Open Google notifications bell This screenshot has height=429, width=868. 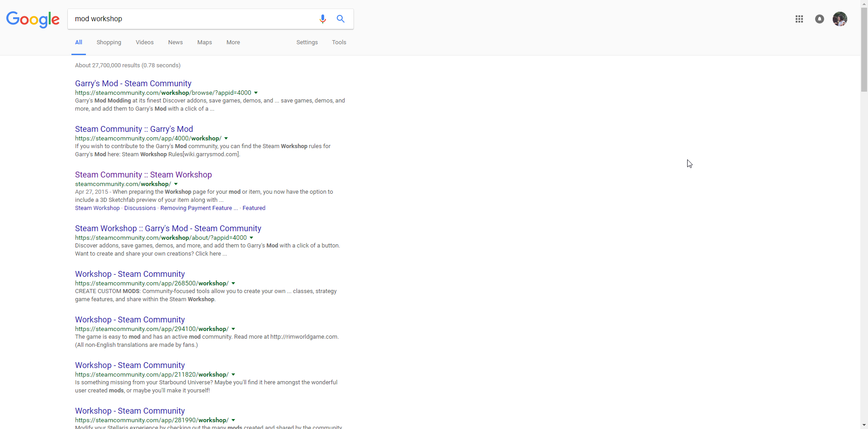(820, 19)
